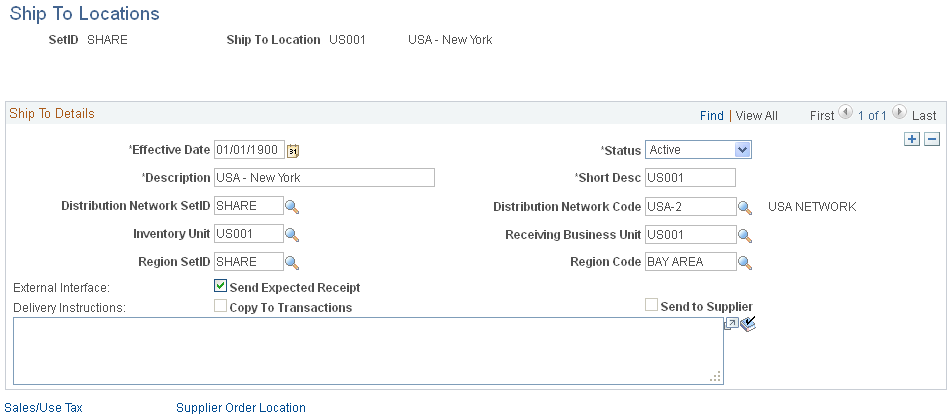Click the External Interface label
Screen dimensions: 948x420
click(61, 288)
